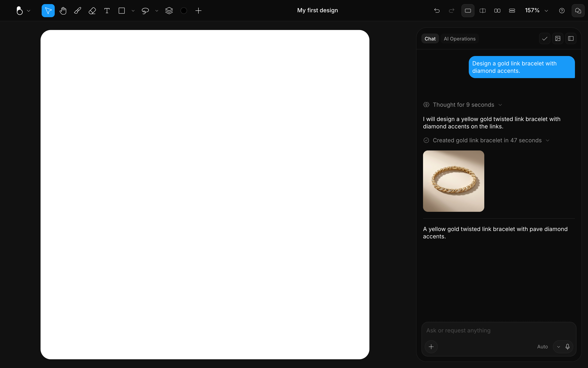The image size is (588, 368).
Task: Click the 'My first design' title
Action: [x=317, y=10]
